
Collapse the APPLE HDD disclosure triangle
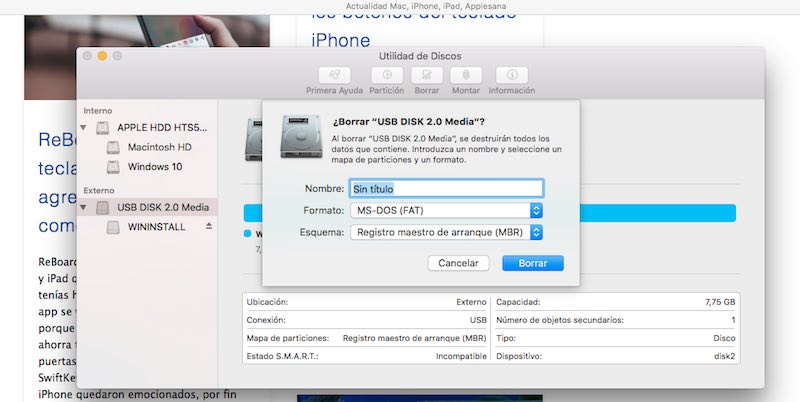coord(84,128)
